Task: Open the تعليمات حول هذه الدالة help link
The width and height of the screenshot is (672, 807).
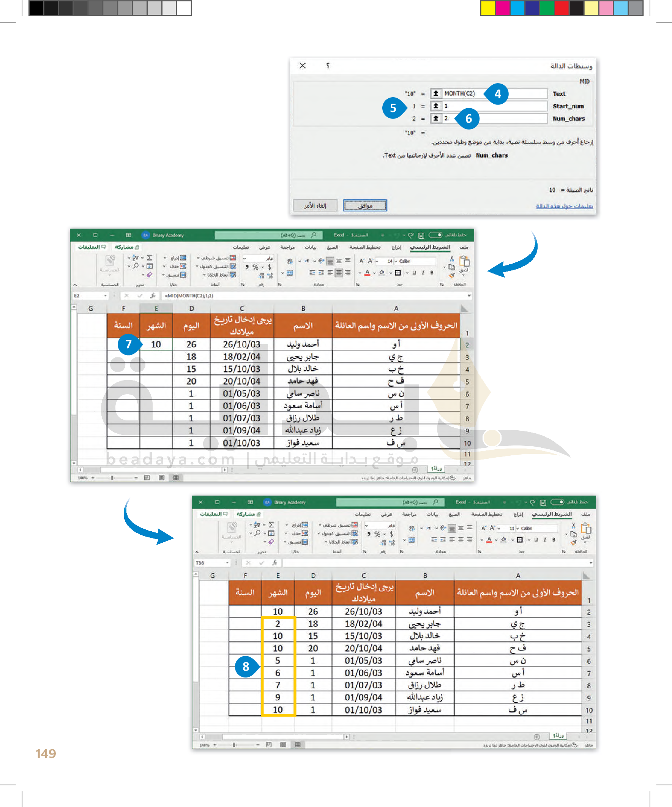Action: (564, 206)
